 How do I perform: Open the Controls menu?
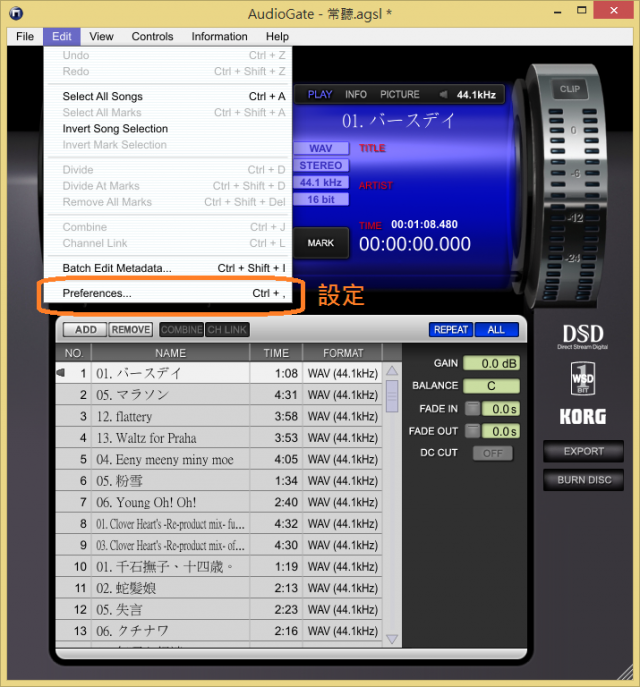click(152, 36)
